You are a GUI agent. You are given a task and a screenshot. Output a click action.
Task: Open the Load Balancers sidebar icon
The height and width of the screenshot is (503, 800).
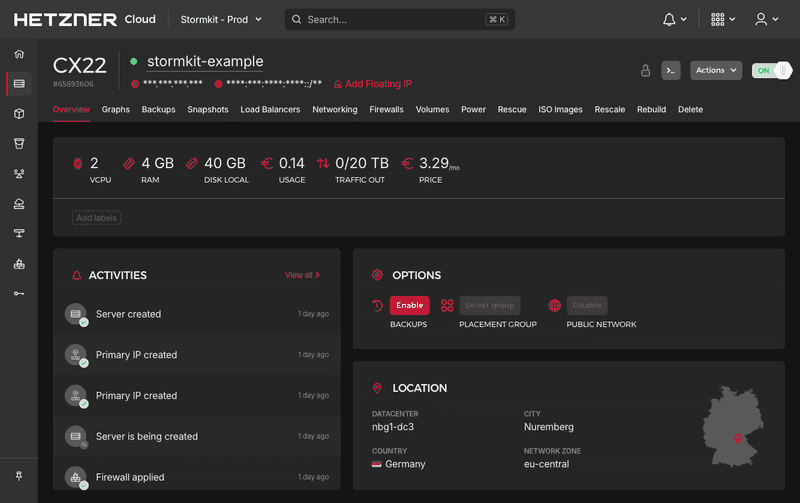click(x=19, y=173)
